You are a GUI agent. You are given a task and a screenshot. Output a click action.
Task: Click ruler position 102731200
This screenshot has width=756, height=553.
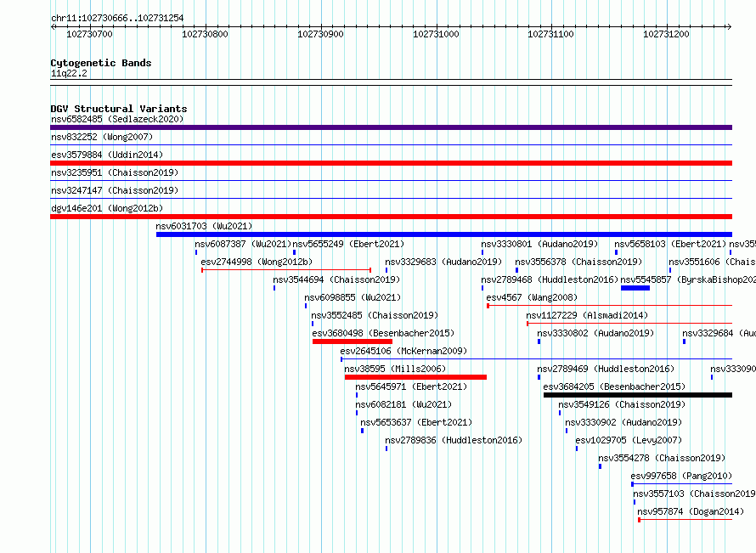666,34
